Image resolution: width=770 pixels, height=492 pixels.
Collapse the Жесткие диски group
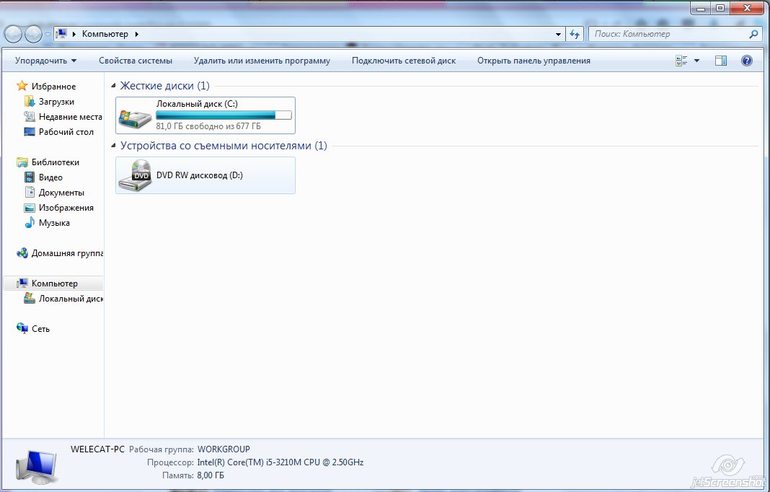point(114,87)
